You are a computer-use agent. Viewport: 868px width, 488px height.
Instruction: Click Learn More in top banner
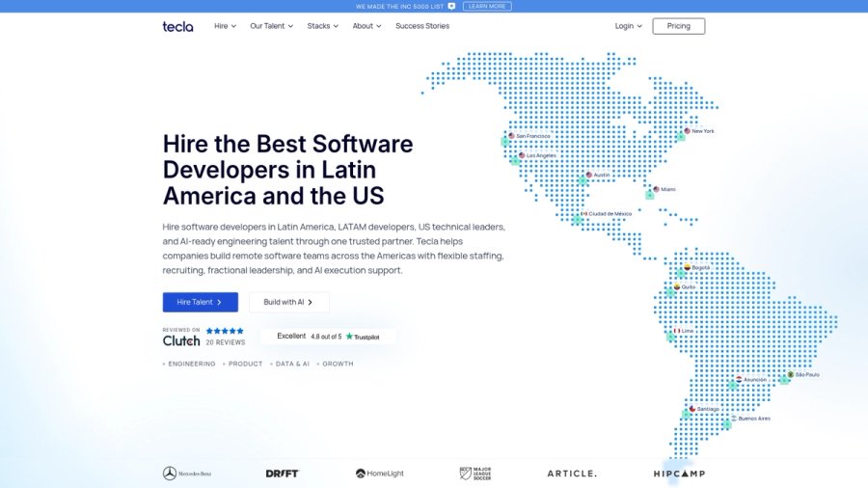487,6
